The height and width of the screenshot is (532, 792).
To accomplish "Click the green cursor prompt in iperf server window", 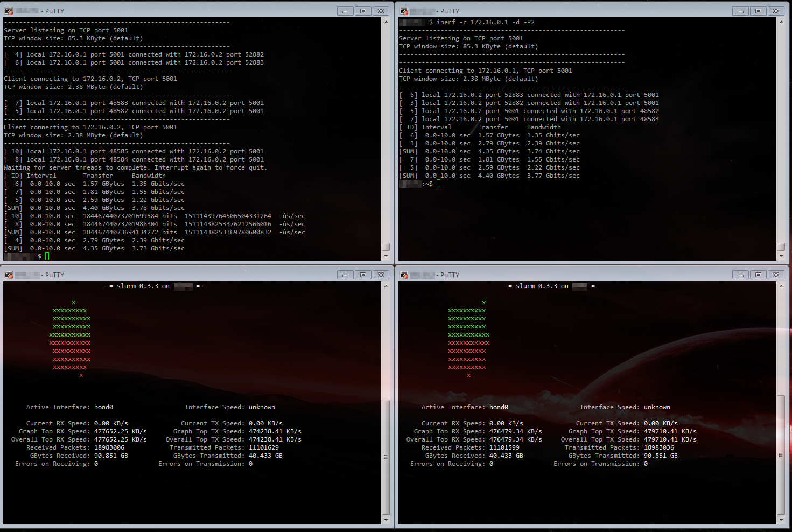I will coord(47,256).
